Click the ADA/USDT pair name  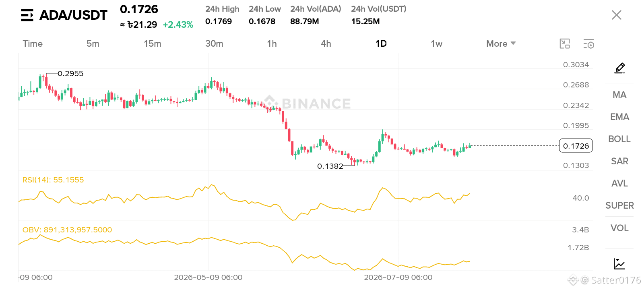[x=73, y=15]
